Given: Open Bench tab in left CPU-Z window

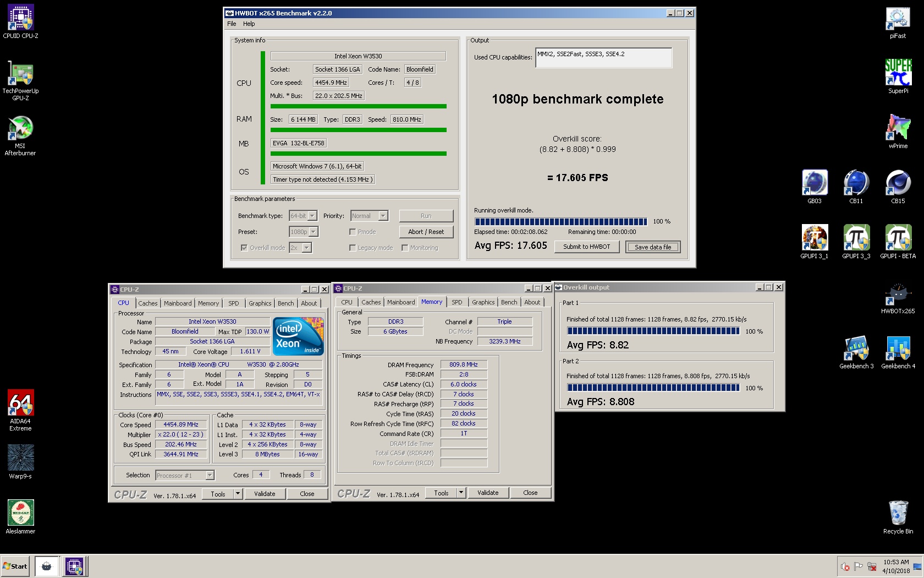Looking at the screenshot, I should 285,303.
